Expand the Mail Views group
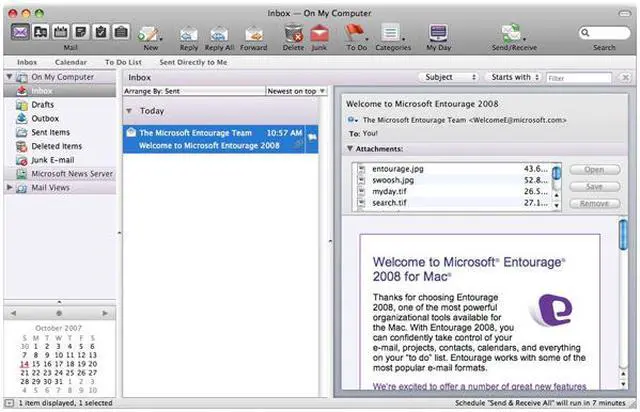Viewport: 640px width, 412px height. [x=9, y=187]
